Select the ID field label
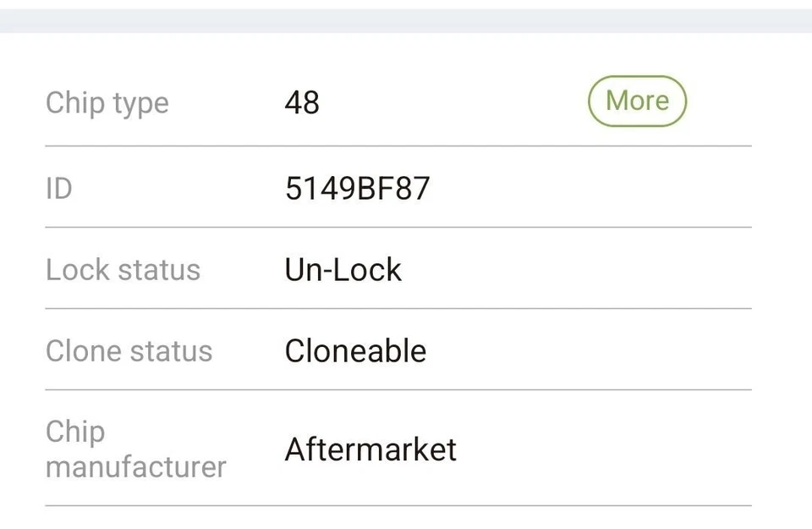Image resolution: width=812 pixels, height=529 pixels. [59, 188]
